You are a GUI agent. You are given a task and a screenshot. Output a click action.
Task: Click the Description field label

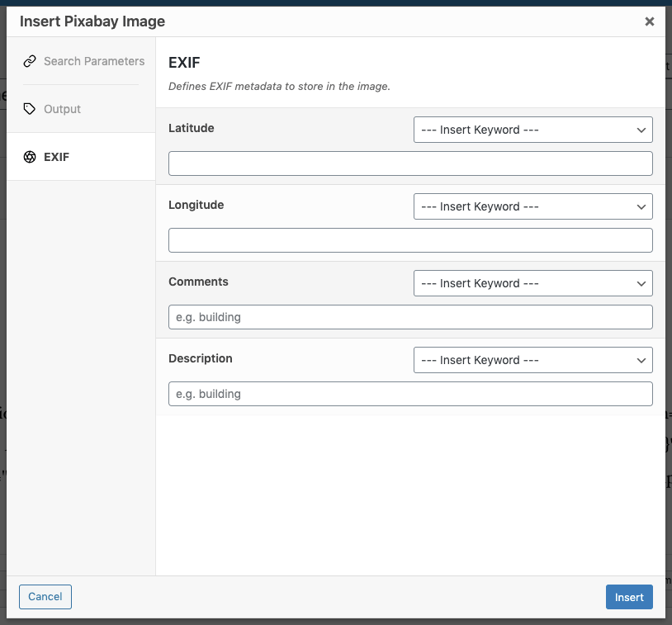[200, 358]
